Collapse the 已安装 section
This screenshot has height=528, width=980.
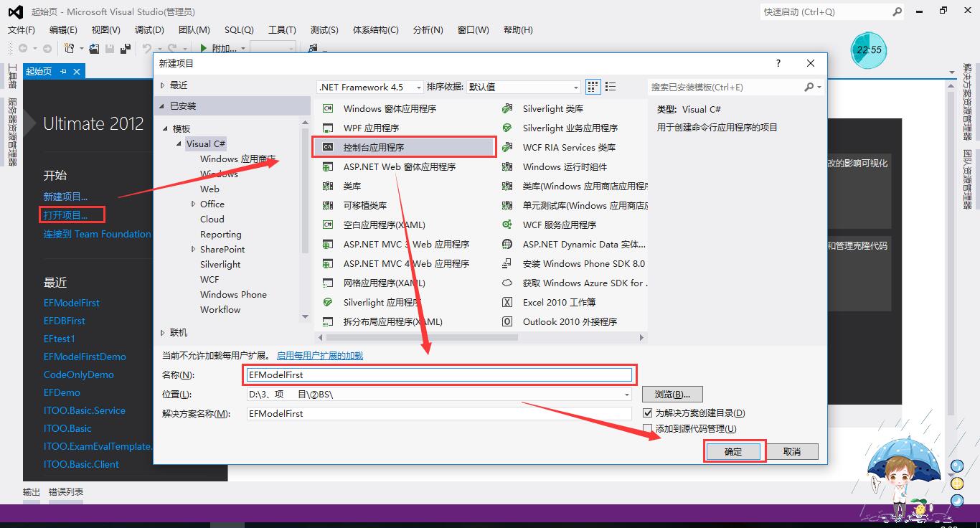[x=162, y=106]
